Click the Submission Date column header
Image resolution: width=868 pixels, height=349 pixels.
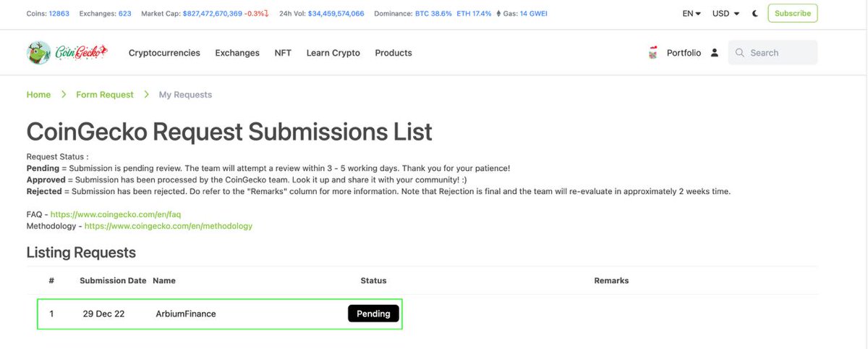pos(113,280)
